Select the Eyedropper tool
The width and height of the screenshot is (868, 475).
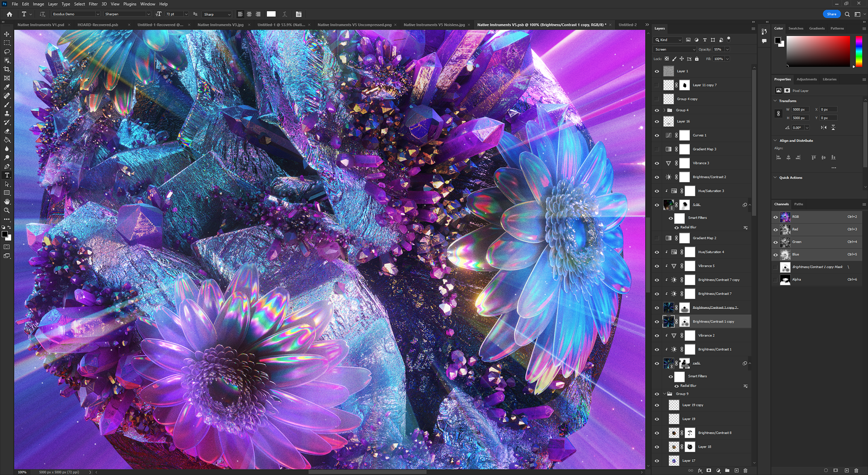(7, 87)
